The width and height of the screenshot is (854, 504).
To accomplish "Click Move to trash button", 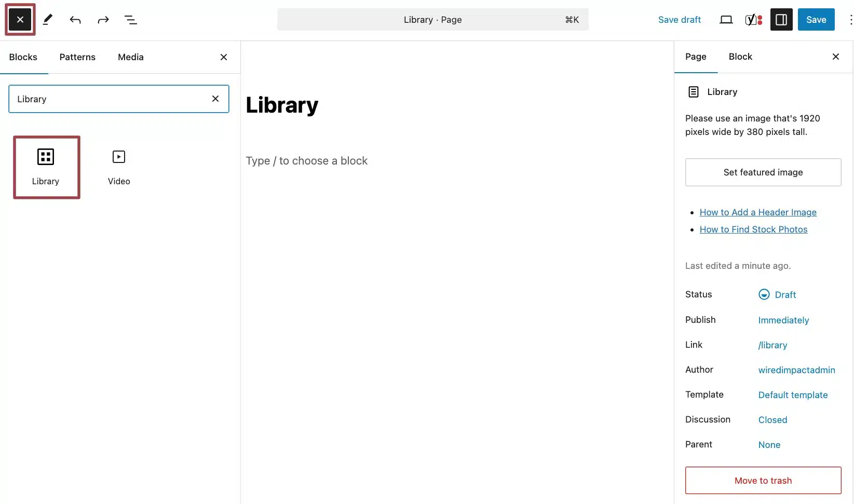I will pyautogui.click(x=763, y=481).
